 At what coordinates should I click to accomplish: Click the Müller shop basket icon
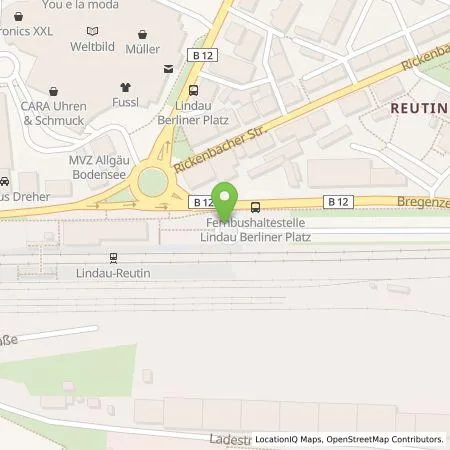click(142, 34)
